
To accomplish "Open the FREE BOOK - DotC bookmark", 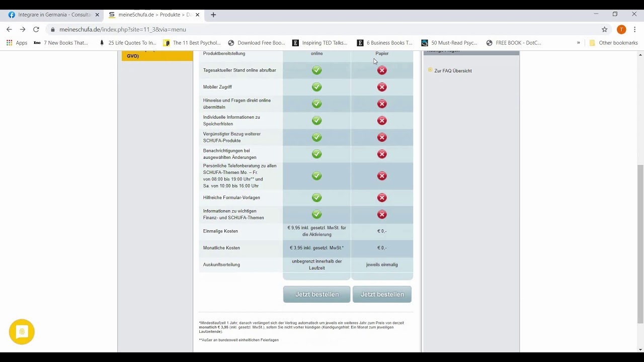I will click(514, 43).
